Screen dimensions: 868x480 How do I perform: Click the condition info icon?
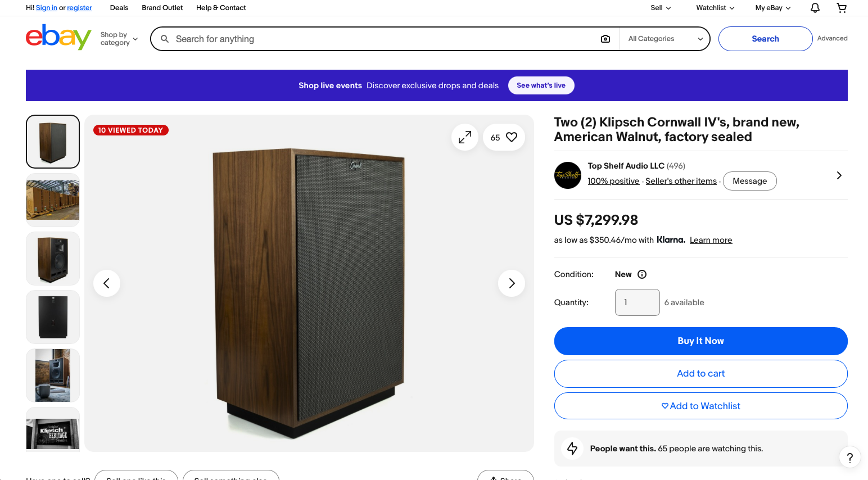642,274
